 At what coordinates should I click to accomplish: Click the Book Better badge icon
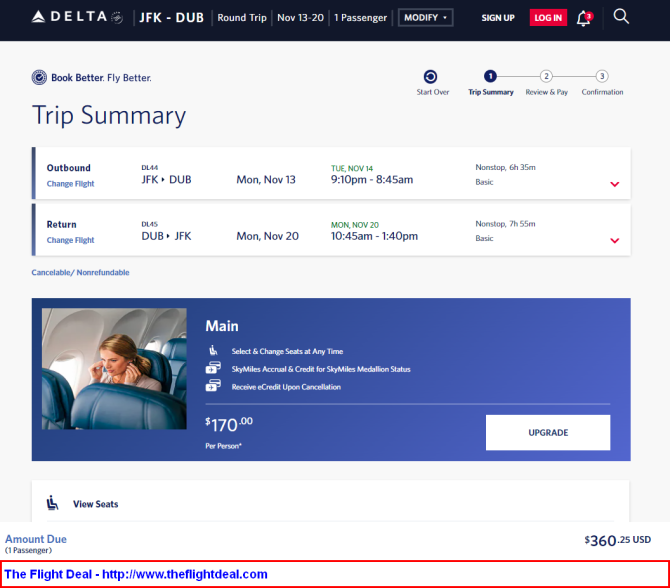tap(39, 77)
